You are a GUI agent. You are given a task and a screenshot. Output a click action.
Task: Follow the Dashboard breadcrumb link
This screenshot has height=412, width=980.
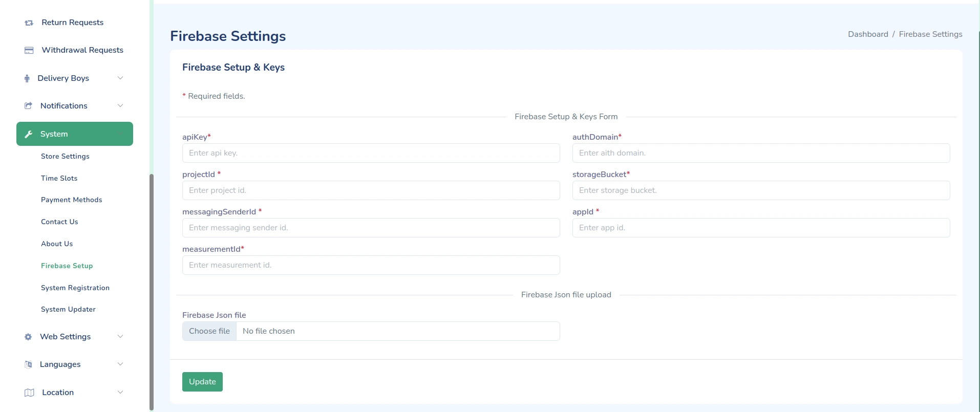[x=868, y=34]
